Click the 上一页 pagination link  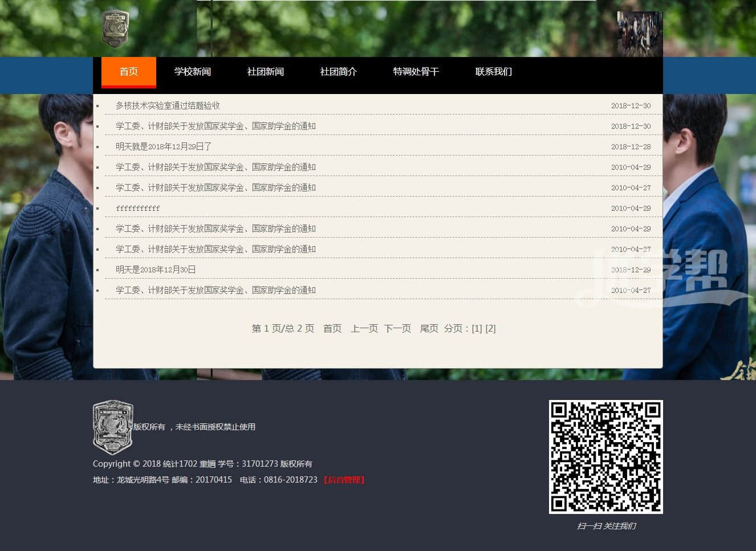point(364,328)
